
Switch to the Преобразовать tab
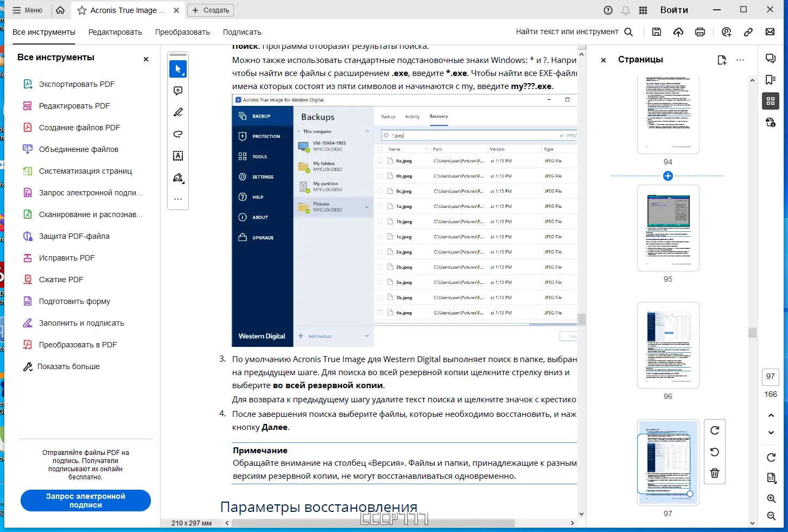pos(182,32)
